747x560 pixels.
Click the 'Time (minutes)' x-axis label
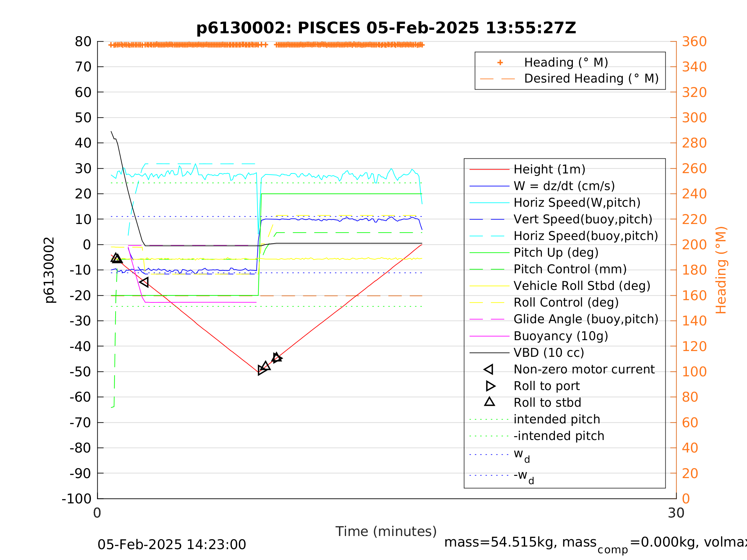(386, 532)
